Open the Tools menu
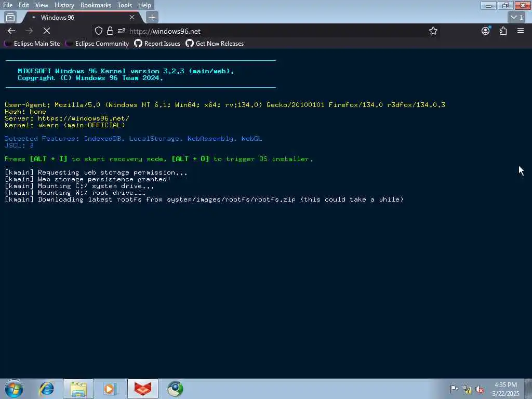This screenshot has width=532, height=399. tap(125, 5)
